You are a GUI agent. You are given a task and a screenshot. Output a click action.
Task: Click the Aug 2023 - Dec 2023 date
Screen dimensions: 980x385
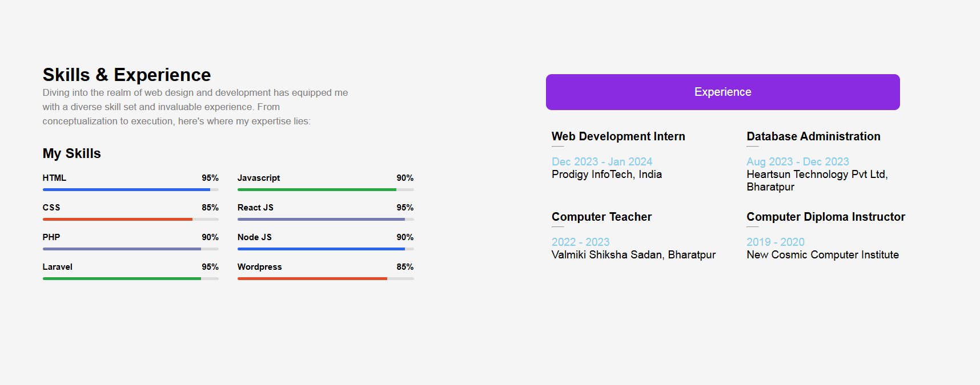(x=797, y=161)
